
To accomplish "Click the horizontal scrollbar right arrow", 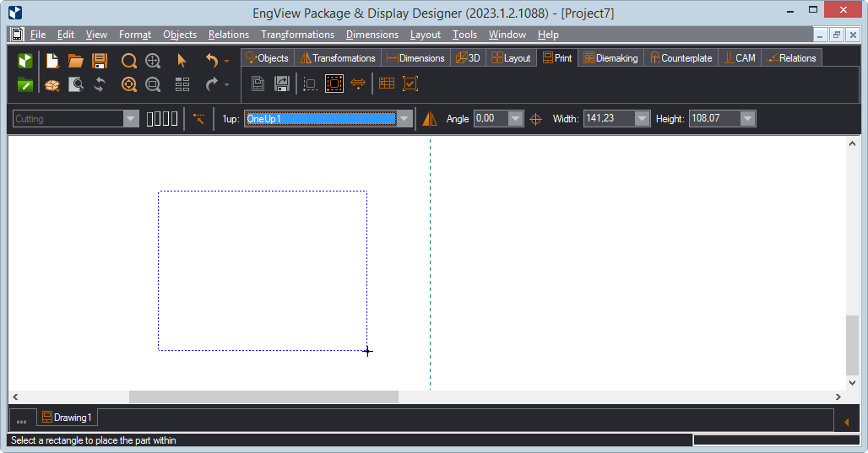I will click(x=838, y=396).
